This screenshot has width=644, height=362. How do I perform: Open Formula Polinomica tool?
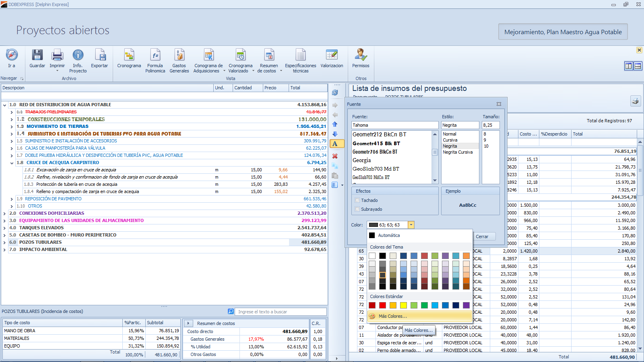[155, 56]
